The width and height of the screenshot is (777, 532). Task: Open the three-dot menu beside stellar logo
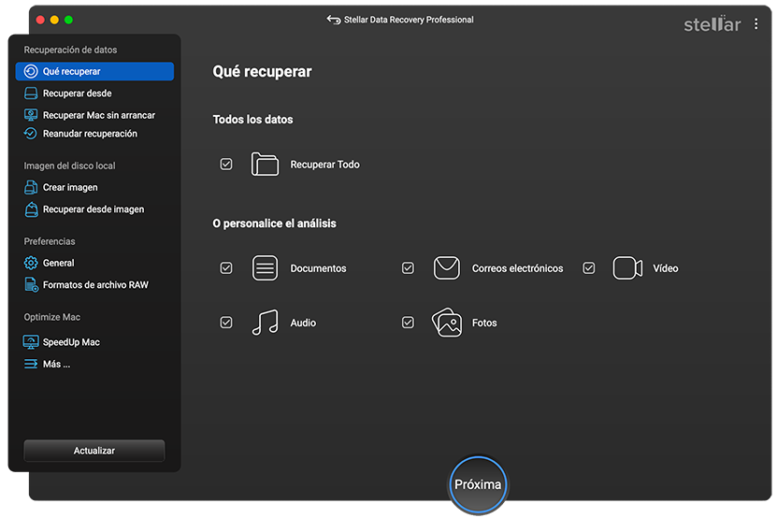(x=755, y=23)
